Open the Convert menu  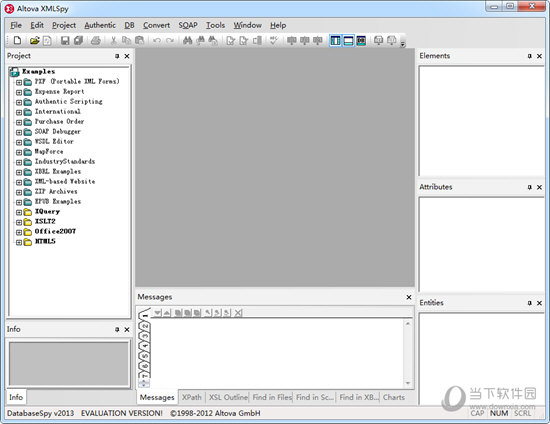coord(156,25)
